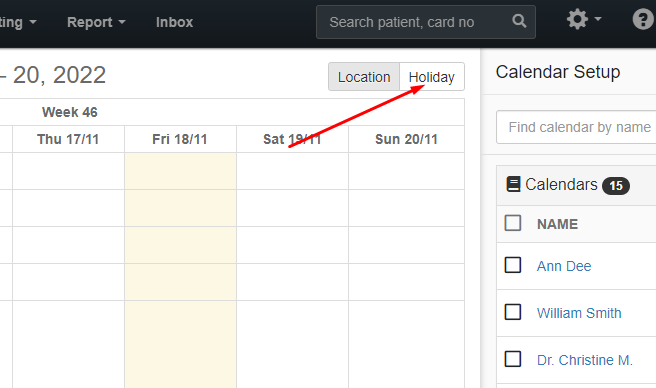
Task: Click the Search patient, card no field
Action: (414, 22)
